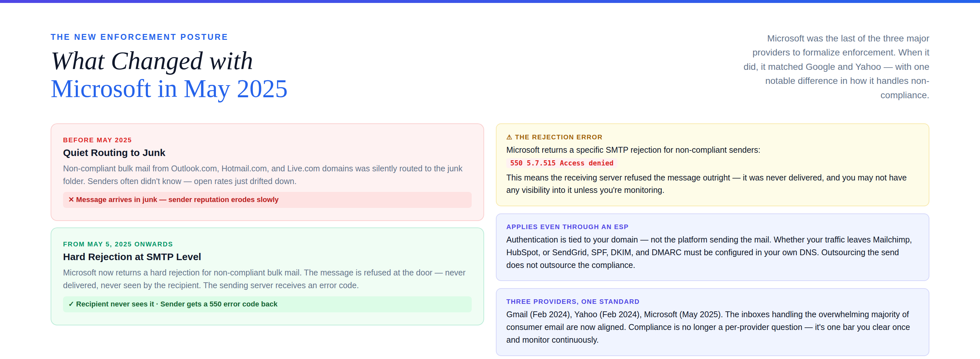The image size is (980, 359).
Task: Click 'Recipient never sees it · Sender gets a 550 error code back'
Action: tap(177, 304)
